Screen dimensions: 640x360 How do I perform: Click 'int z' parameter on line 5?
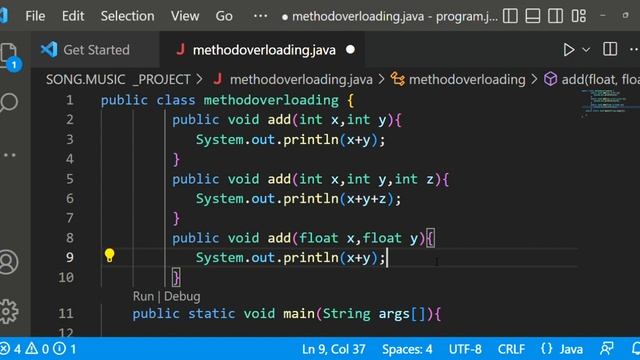point(414,179)
